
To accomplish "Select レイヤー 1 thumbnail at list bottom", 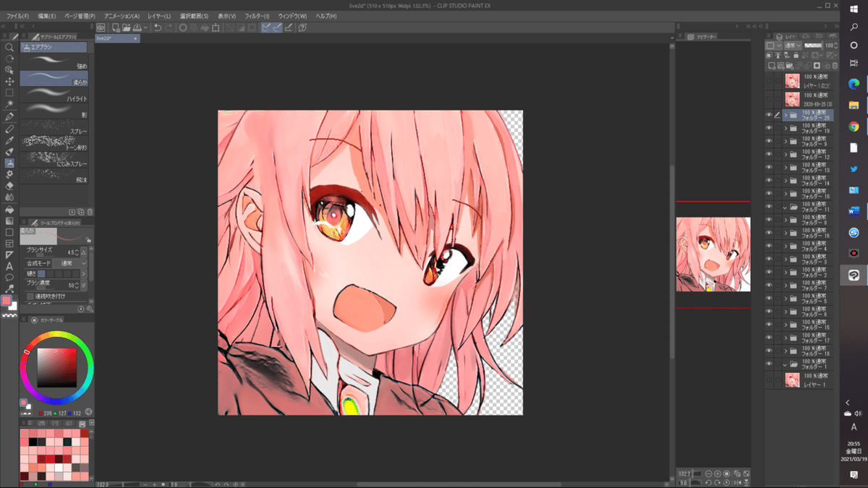I will [x=792, y=379].
